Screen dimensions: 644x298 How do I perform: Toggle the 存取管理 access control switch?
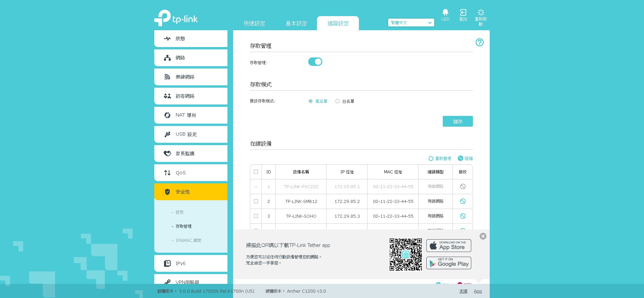click(315, 62)
